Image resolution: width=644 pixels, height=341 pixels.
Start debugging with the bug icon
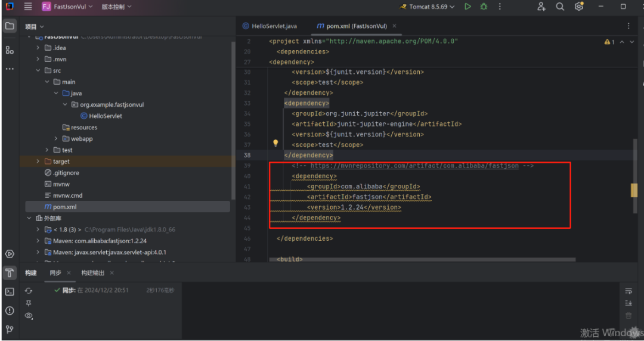point(484,7)
